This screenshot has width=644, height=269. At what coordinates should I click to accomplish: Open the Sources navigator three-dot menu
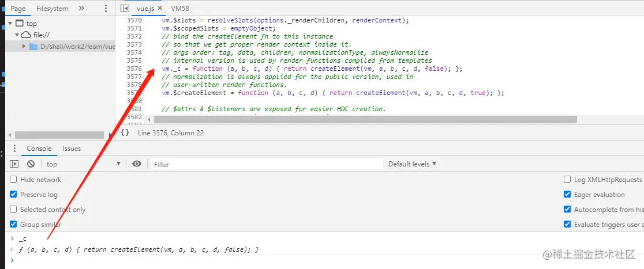106,8
